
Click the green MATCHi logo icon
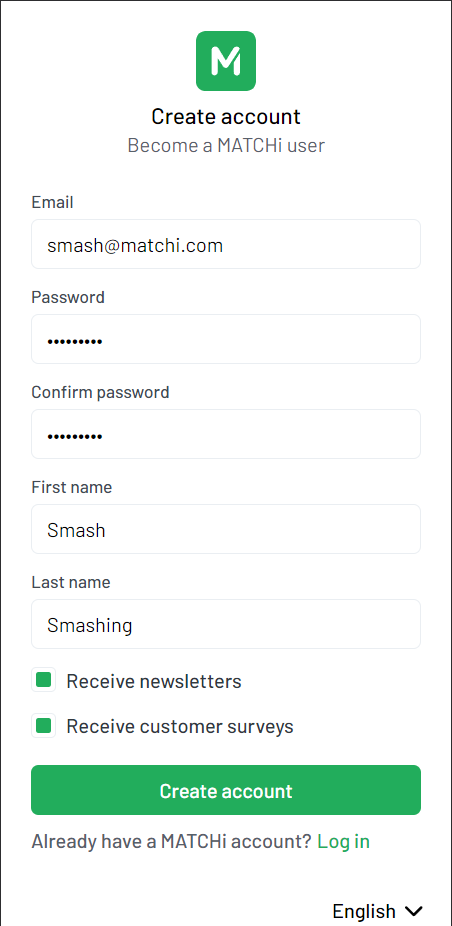pos(226,61)
